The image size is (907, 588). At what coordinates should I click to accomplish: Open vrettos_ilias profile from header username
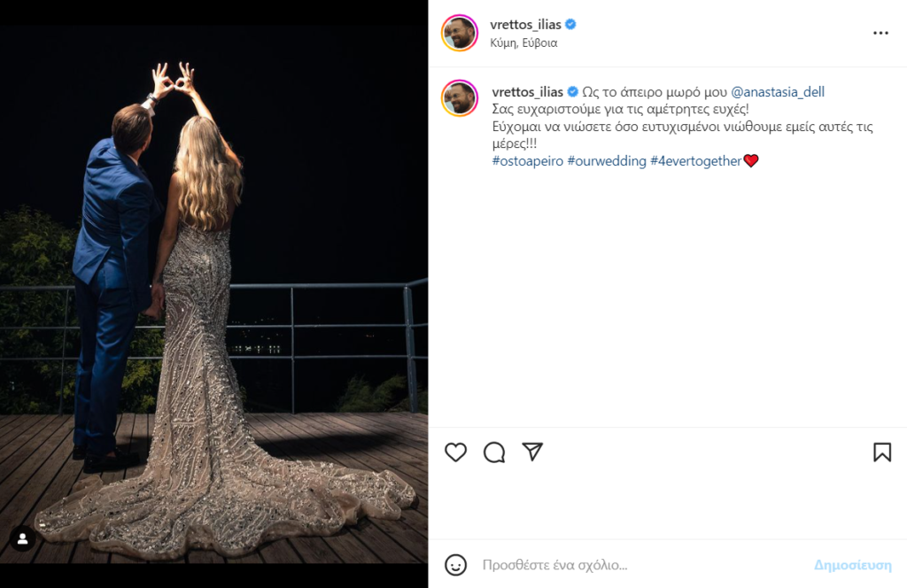pyautogui.click(x=526, y=24)
